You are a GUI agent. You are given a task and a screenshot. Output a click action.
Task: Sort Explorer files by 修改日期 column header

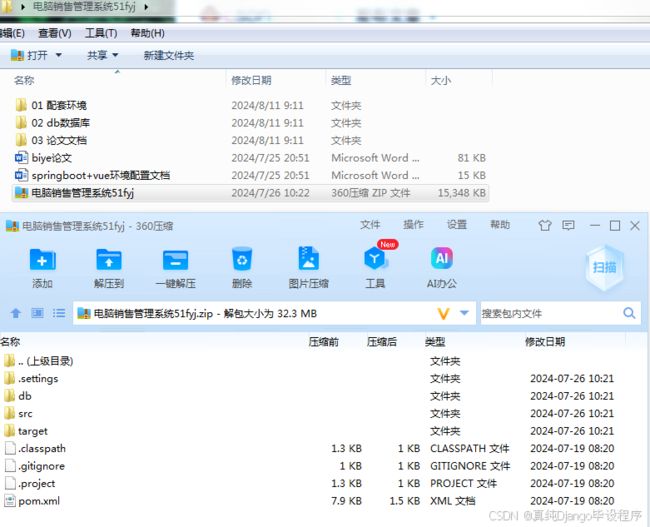251,80
